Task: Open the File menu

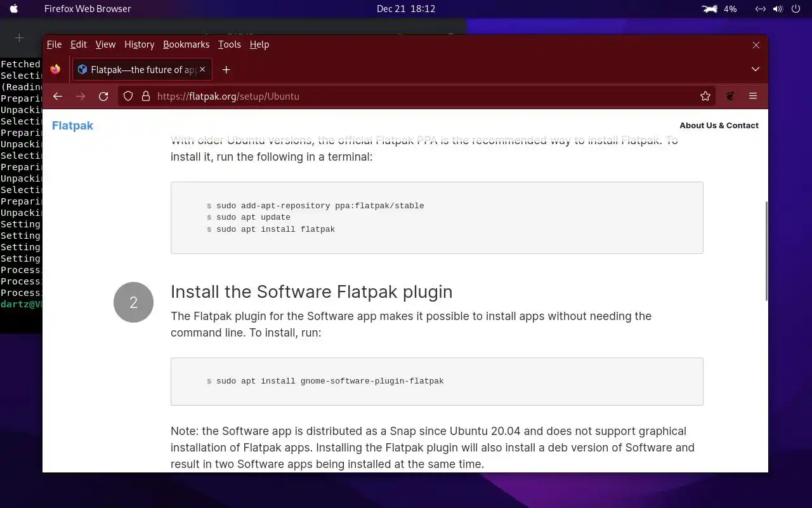Action: [54, 44]
